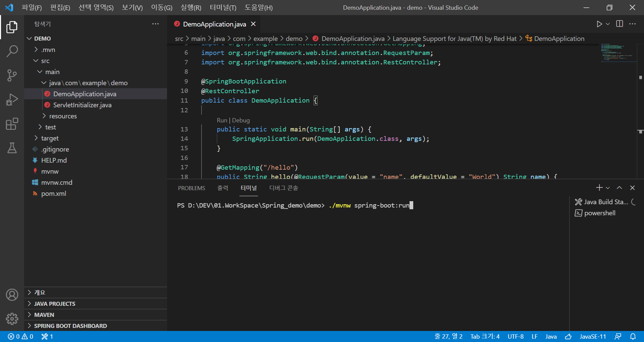Open the notifications bell icon
644x342 pixels.
pos(633,336)
